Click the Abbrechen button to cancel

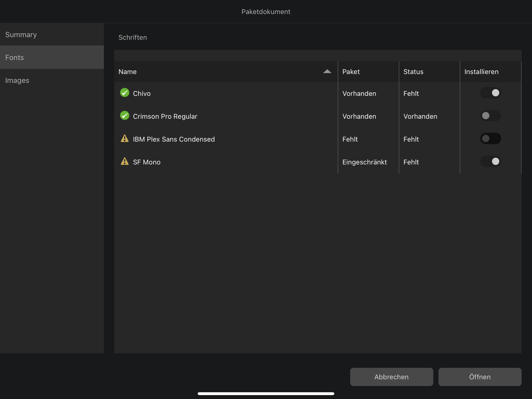click(x=392, y=377)
